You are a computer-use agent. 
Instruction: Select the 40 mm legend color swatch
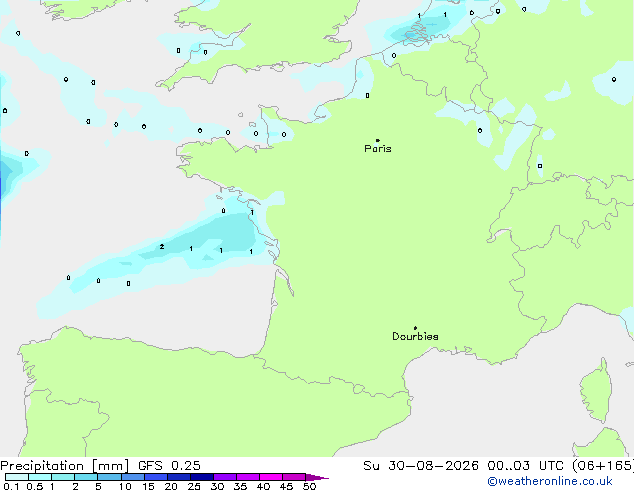[x=271, y=477]
